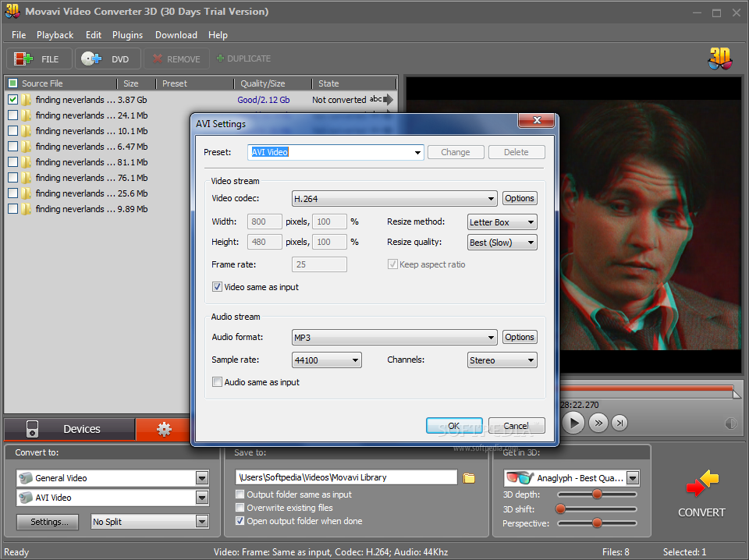
Task: Open the Edit menu
Action: pos(93,35)
